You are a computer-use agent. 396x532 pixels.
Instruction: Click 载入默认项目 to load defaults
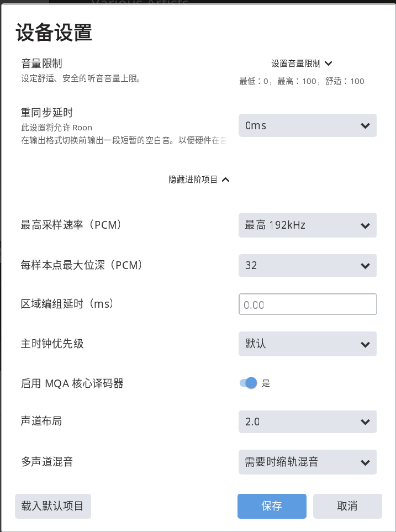pos(52,506)
